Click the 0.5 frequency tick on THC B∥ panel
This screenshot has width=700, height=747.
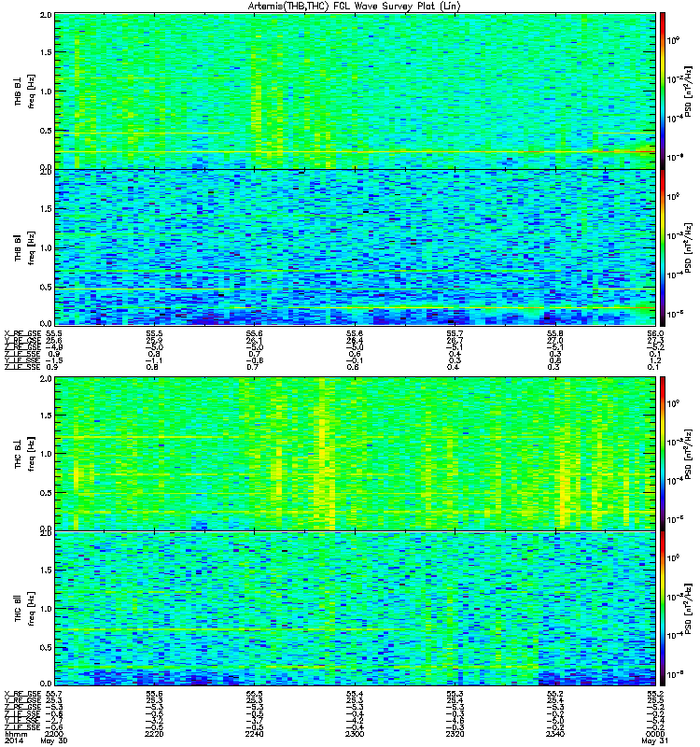tap(46, 647)
